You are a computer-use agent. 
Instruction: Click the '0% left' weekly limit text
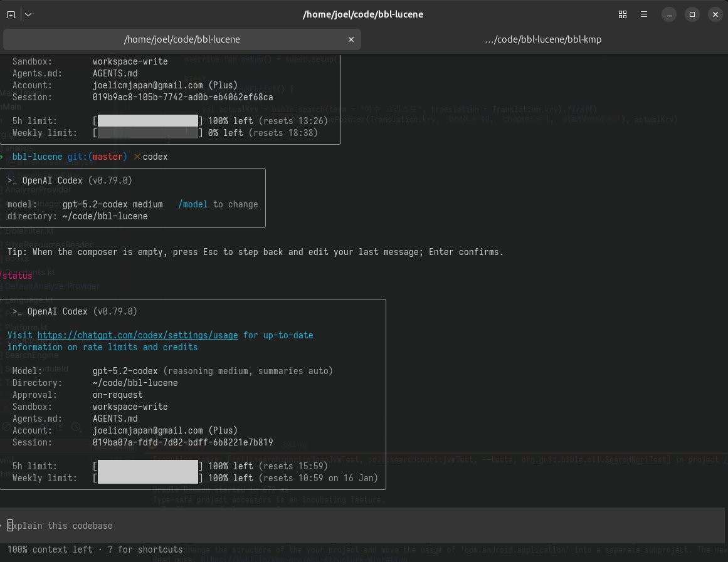tap(225, 133)
